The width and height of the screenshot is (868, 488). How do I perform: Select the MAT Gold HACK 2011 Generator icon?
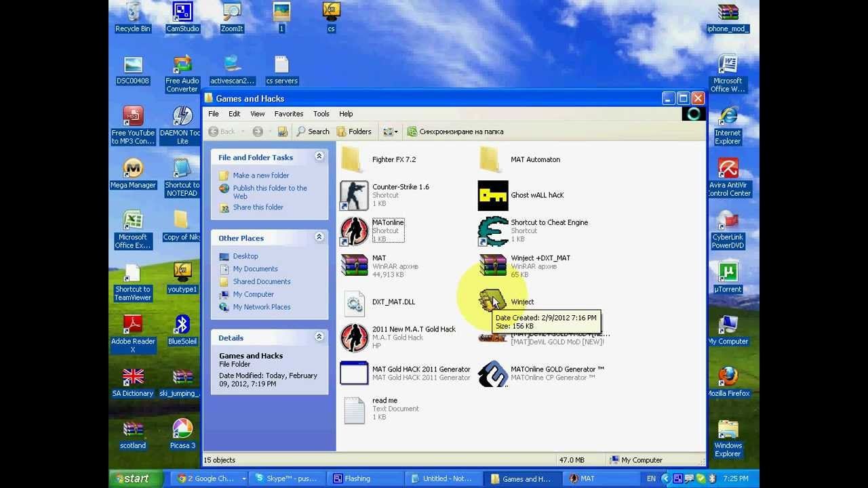pyautogui.click(x=354, y=373)
